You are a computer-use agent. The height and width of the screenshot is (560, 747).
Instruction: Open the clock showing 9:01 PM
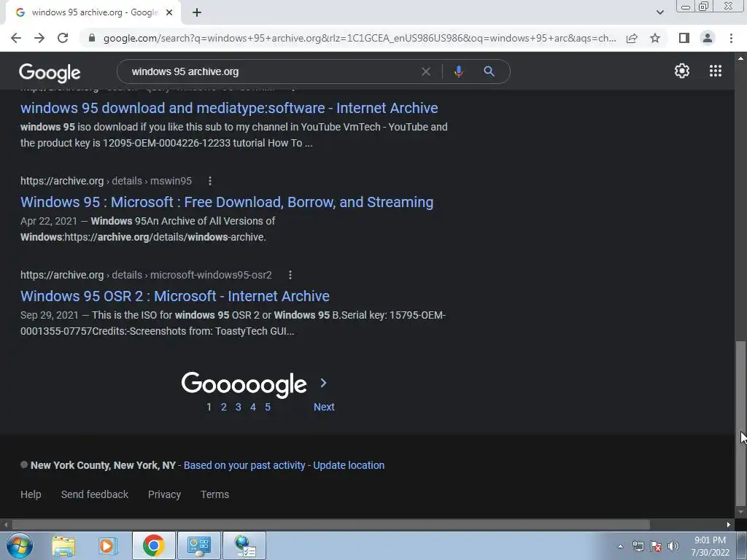point(710,540)
